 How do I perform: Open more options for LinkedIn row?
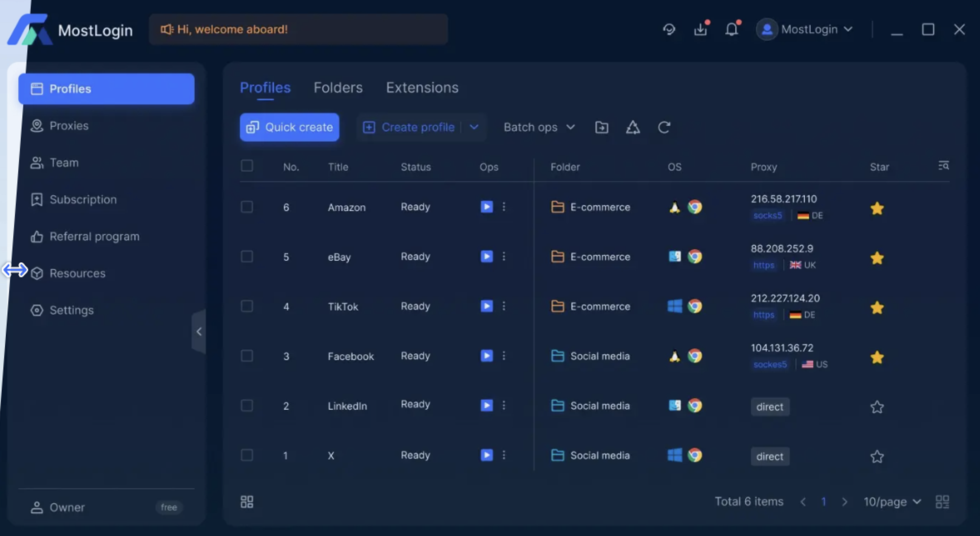(x=504, y=405)
